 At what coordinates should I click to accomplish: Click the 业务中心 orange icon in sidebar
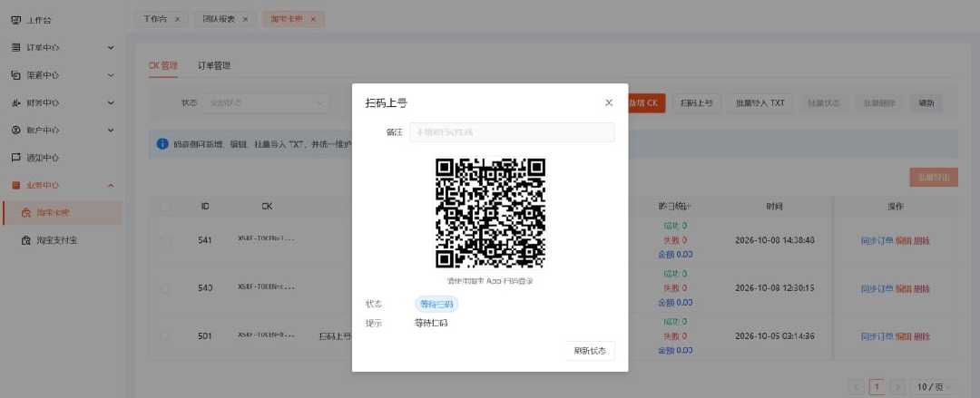tap(16, 185)
